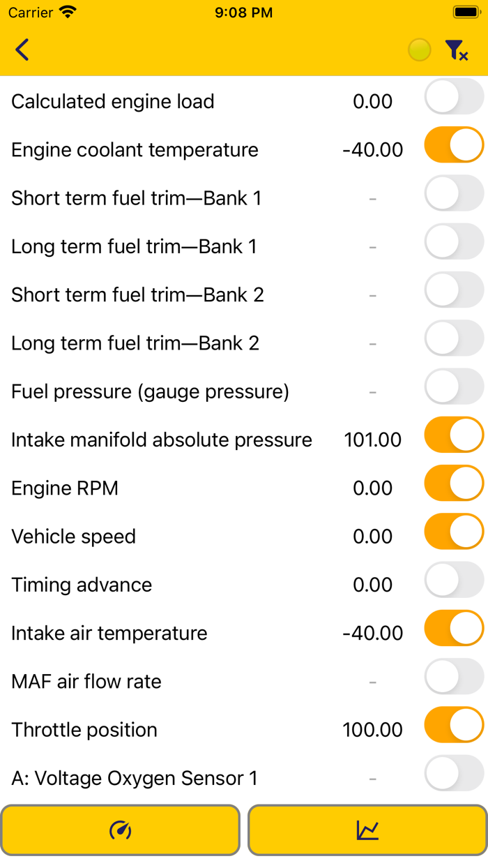Viewport: 488px width, 868px height.
Task: Open the line chart graph view
Action: point(367,830)
